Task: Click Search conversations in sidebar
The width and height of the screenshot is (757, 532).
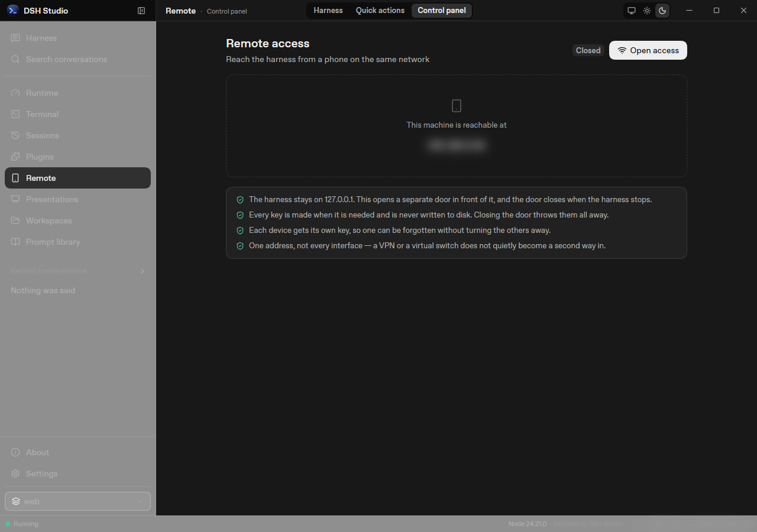Action: pyautogui.click(x=77, y=59)
